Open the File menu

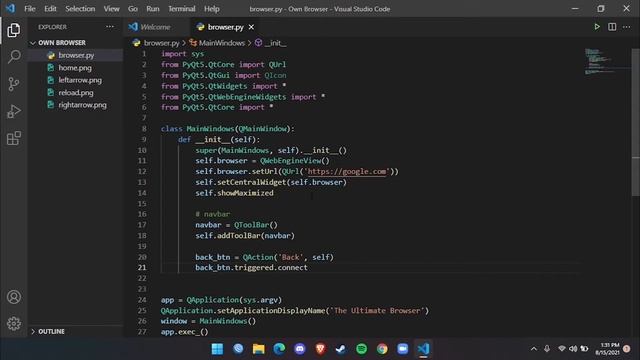click(30, 9)
